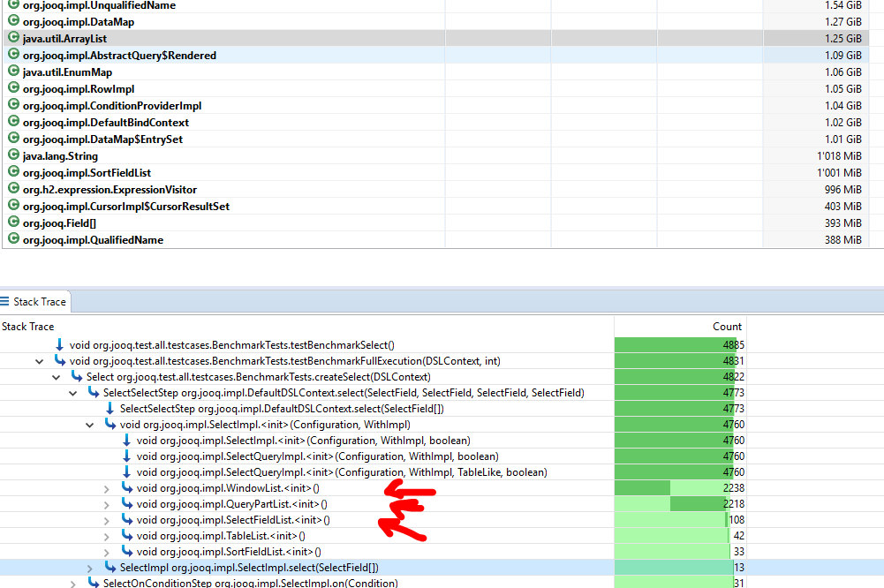Expand the highlighted SelectImpl.select(SelectField[]) entry
This screenshot has height=588, width=884.
(x=88, y=568)
